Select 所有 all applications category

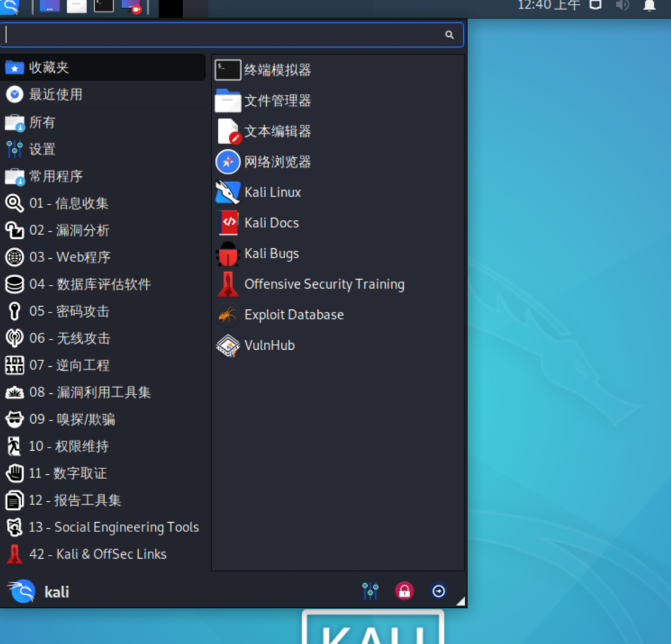click(103, 123)
